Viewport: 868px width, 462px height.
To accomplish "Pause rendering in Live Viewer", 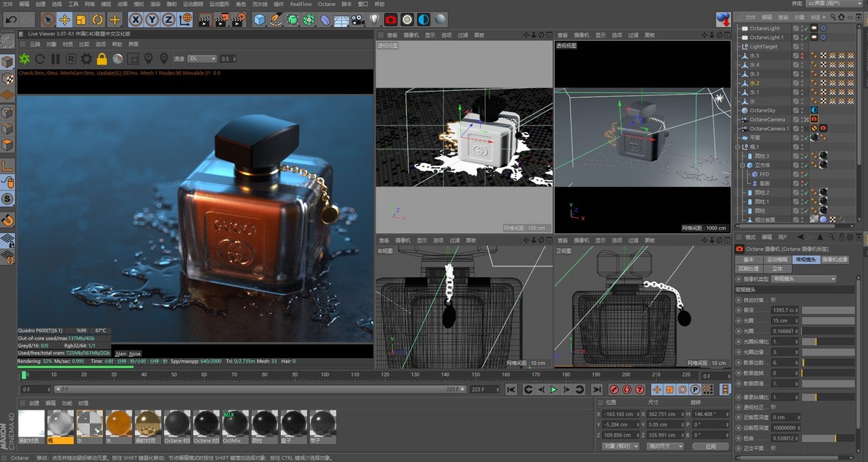I will [55, 59].
